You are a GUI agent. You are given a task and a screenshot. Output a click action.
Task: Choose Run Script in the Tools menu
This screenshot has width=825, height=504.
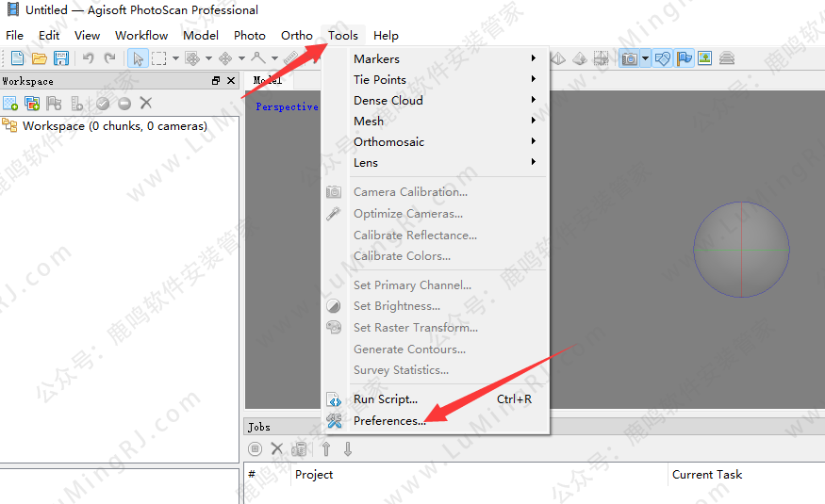pos(436,398)
